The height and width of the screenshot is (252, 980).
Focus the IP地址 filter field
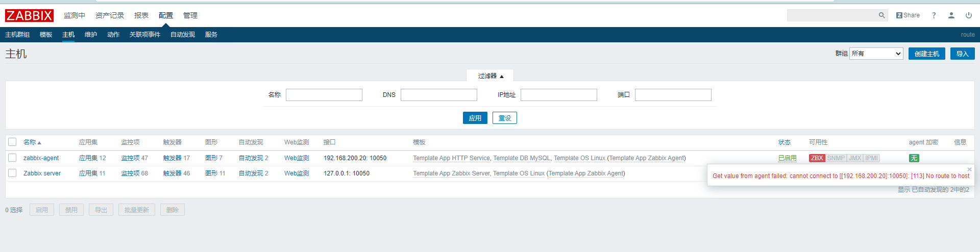[x=559, y=95]
